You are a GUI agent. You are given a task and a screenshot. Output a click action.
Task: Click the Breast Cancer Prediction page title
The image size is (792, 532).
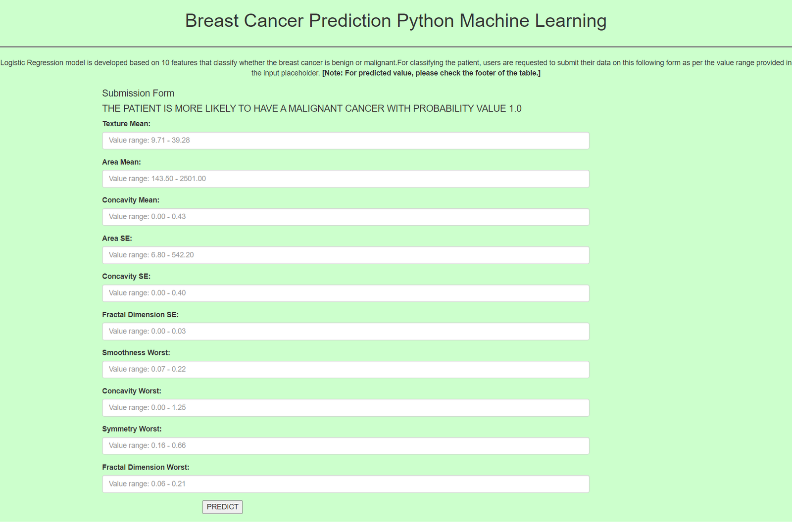coord(396,21)
